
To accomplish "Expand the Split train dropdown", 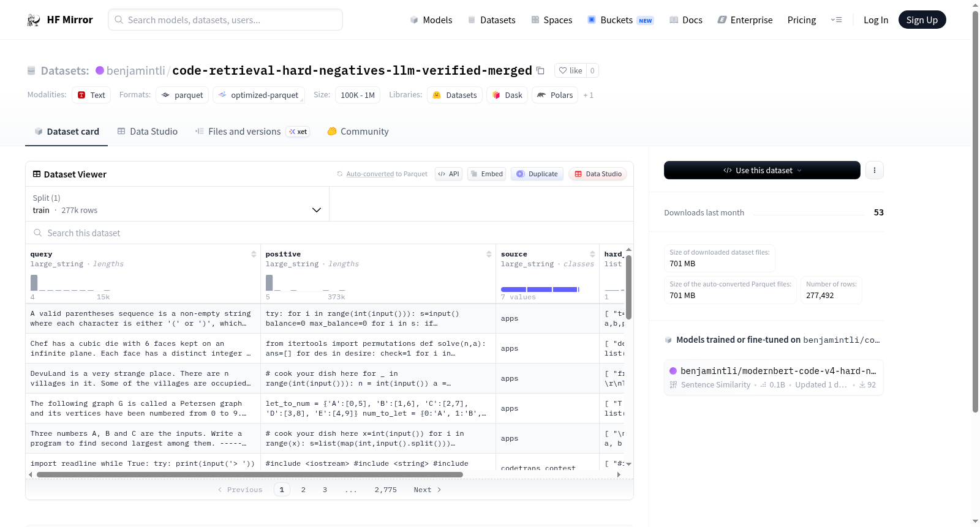I will click(177, 204).
